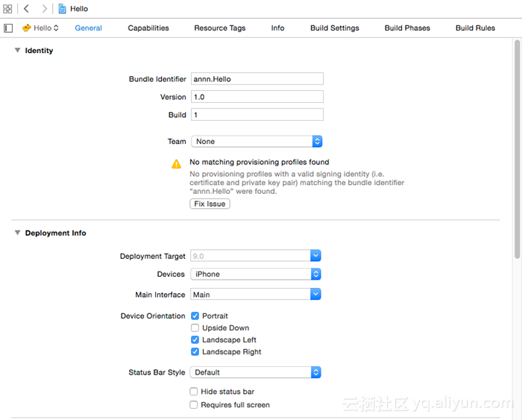Uncheck Landscape Left orientation
The image size is (522, 420).
pyautogui.click(x=195, y=339)
